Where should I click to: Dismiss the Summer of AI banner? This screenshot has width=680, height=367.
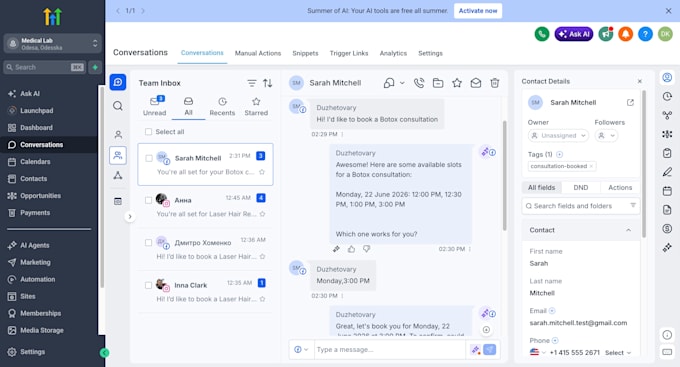click(x=668, y=11)
